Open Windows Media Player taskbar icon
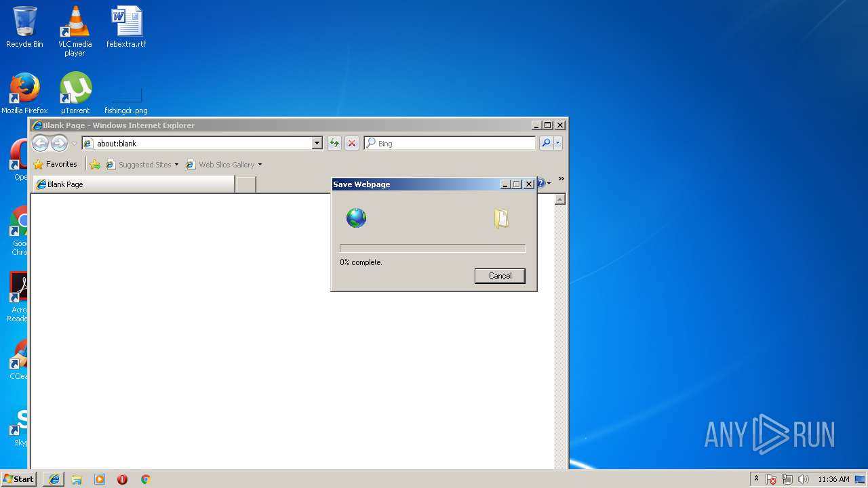The width and height of the screenshot is (868, 488). 100,479
